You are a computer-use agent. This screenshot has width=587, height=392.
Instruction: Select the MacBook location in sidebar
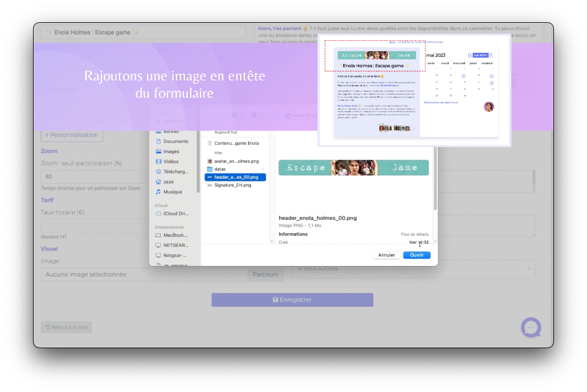click(x=175, y=235)
